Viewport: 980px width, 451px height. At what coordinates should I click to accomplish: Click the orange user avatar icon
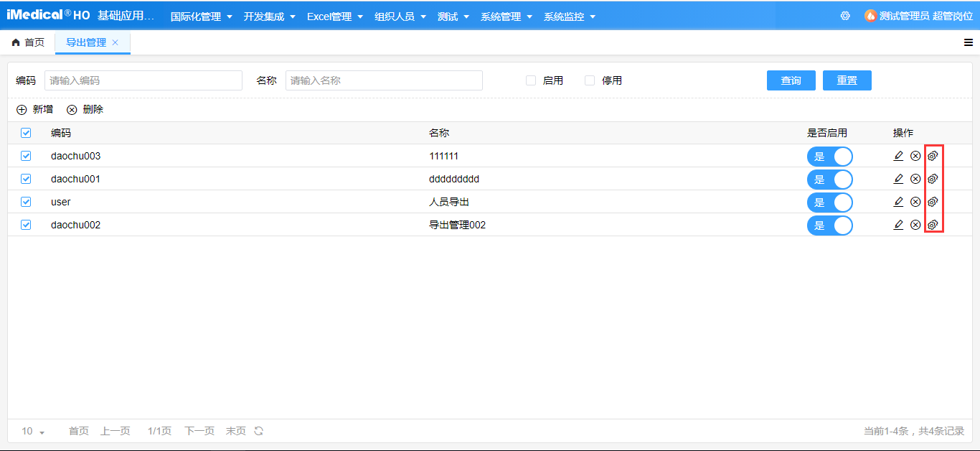click(871, 15)
